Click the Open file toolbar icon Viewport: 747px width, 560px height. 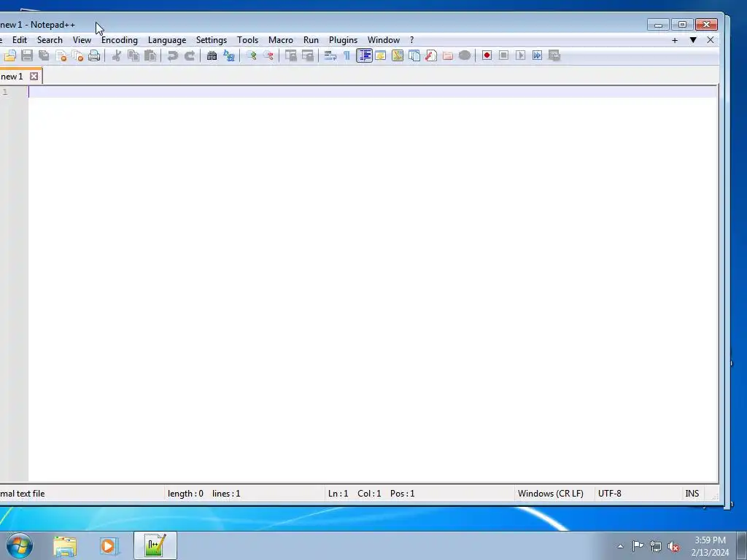10,55
